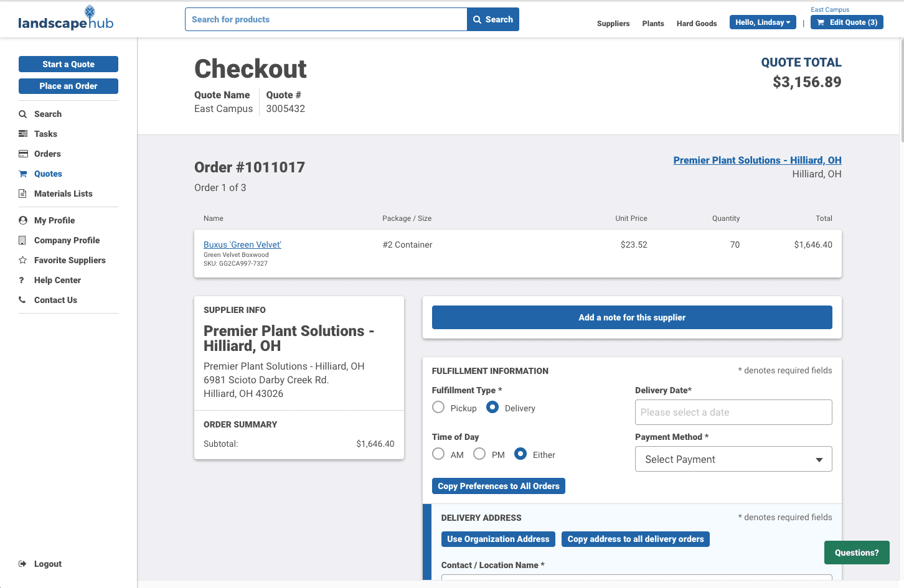Click the Contact Us phone icon
The image size is (904, 588).
22,300
